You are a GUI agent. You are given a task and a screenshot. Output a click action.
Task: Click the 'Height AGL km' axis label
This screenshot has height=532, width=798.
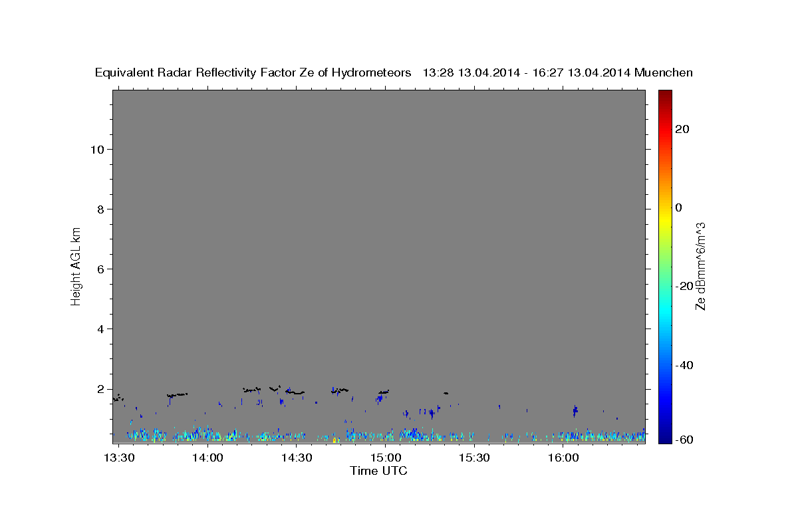76,266
